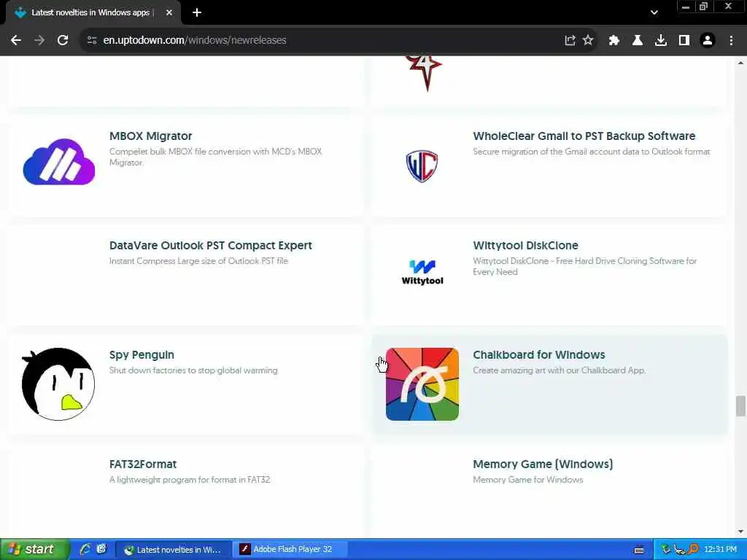Close the Latest novelties tab

(x=169, y=13)
